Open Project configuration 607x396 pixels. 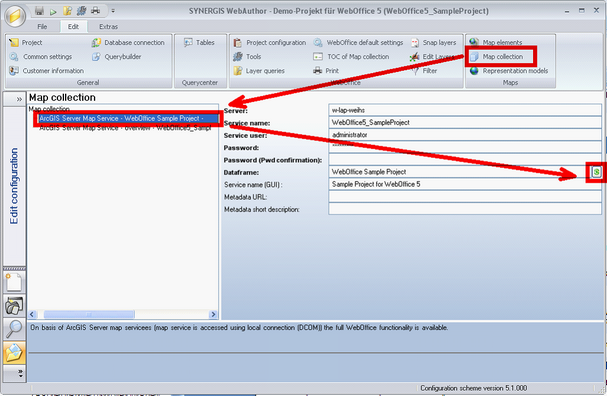point(269,43)
